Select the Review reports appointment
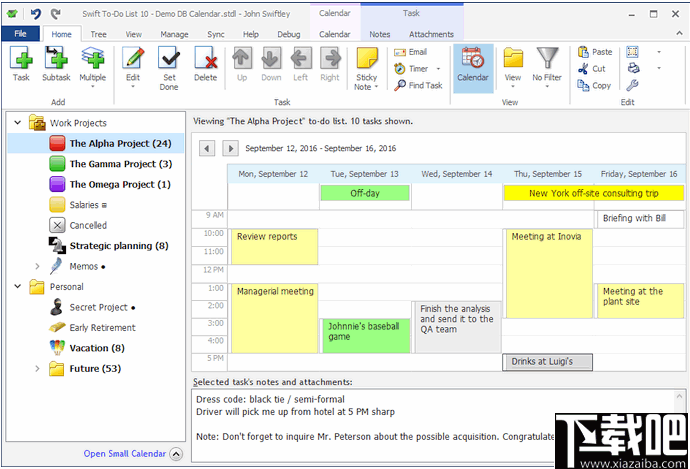 (x=275, y=246)
